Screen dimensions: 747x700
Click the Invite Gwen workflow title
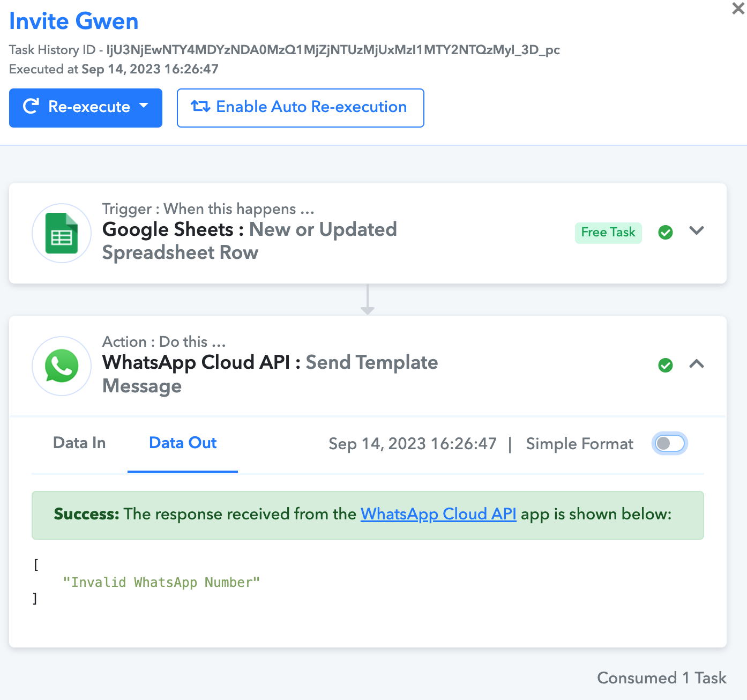74,21
